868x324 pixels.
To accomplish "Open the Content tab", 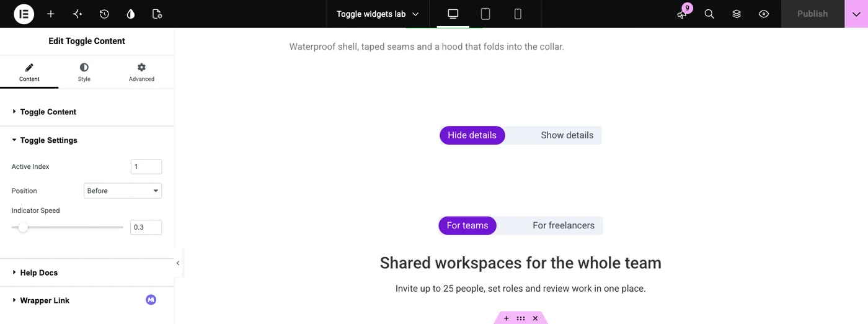I will point(29,73).
